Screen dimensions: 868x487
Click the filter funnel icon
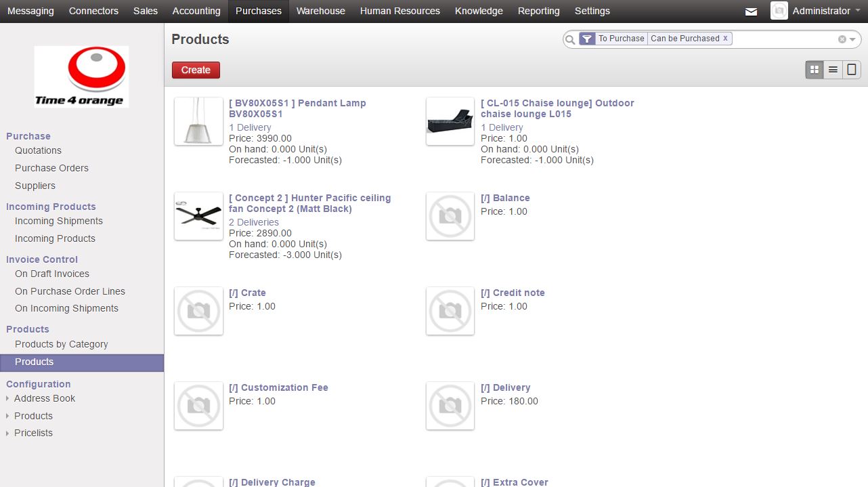tap(587, 39)
